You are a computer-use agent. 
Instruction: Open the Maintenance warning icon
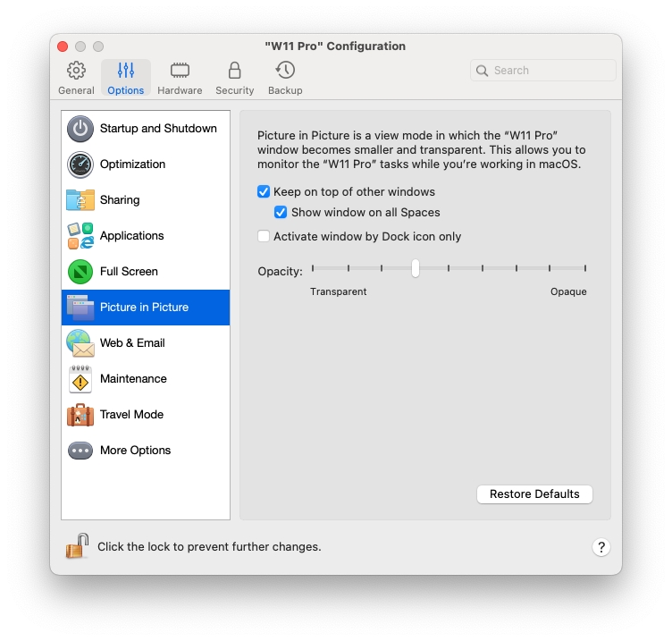pyautogui.click(x=80, y=379)
